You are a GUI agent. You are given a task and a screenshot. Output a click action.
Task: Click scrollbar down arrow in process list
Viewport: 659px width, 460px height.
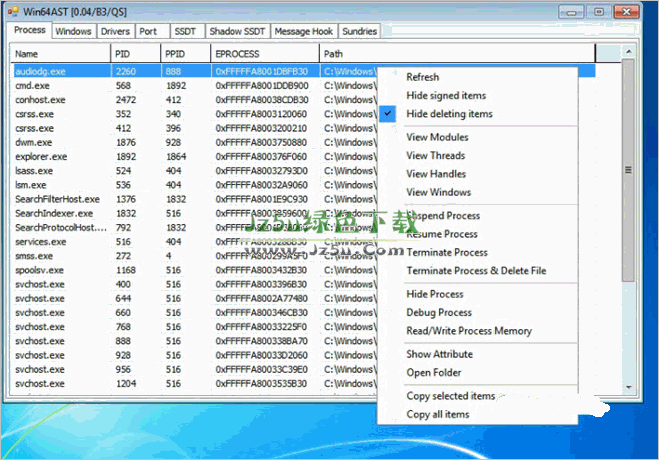coord(628,387)
